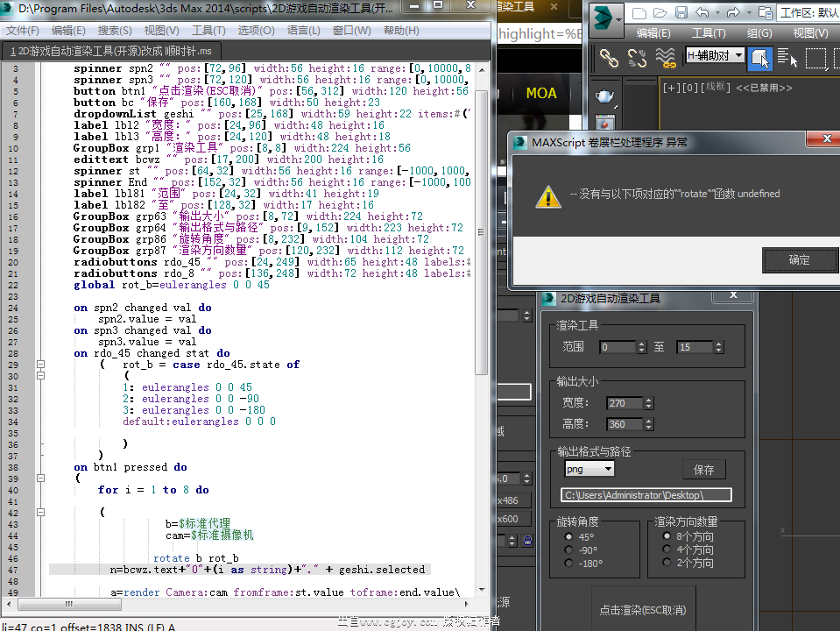Viewport: 840px width, 631px height.
Task: Click the Undo arrow icon
Action: pos(702,13)
